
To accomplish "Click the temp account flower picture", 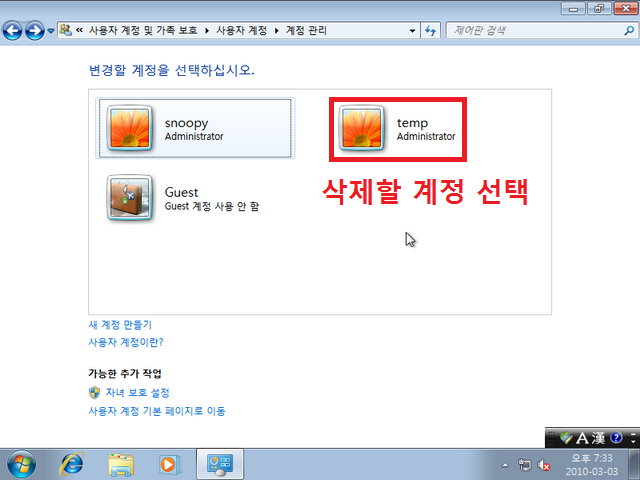I will 362,128.
